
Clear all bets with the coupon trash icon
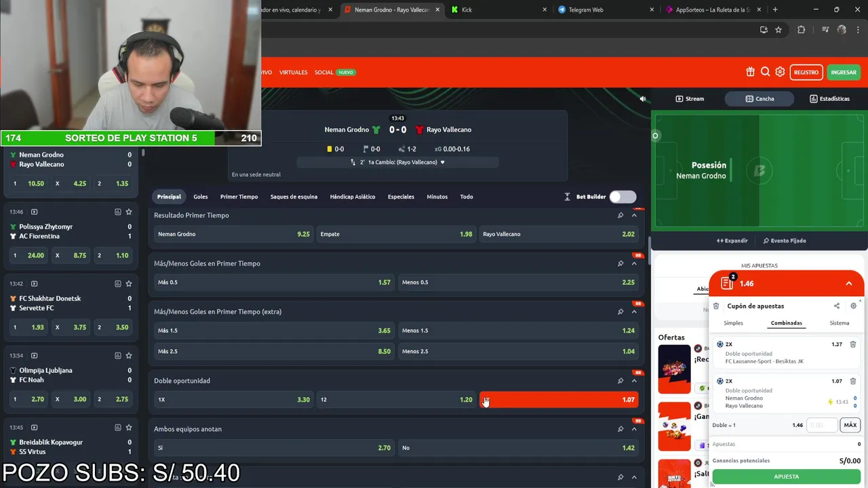point(716,306)
